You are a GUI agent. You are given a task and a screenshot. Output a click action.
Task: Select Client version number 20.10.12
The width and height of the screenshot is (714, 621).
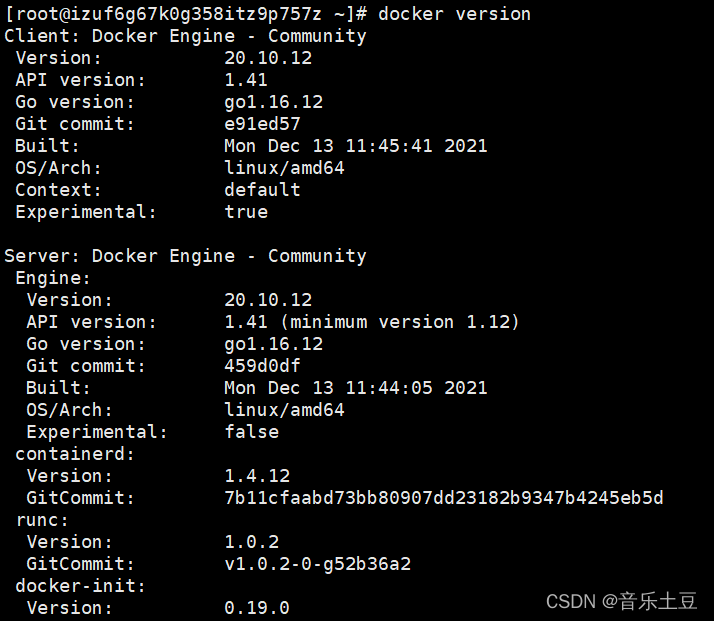coord(268,58)
